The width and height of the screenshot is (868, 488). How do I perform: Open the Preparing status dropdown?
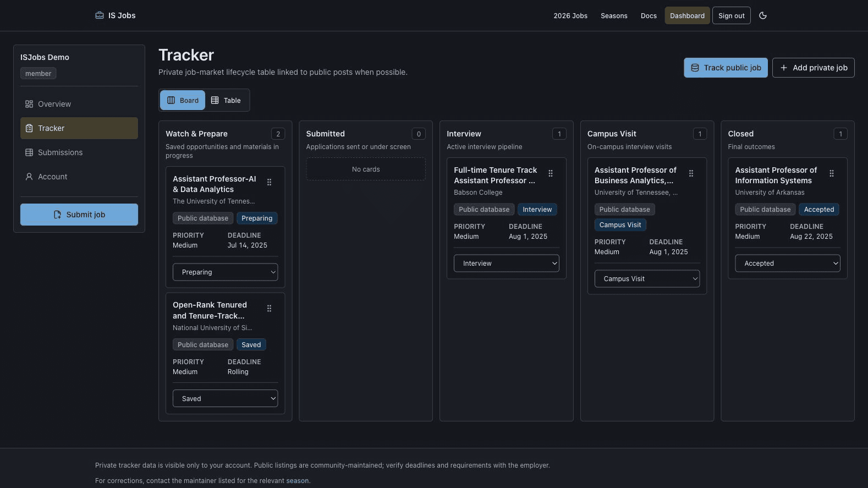click(225, 272)
